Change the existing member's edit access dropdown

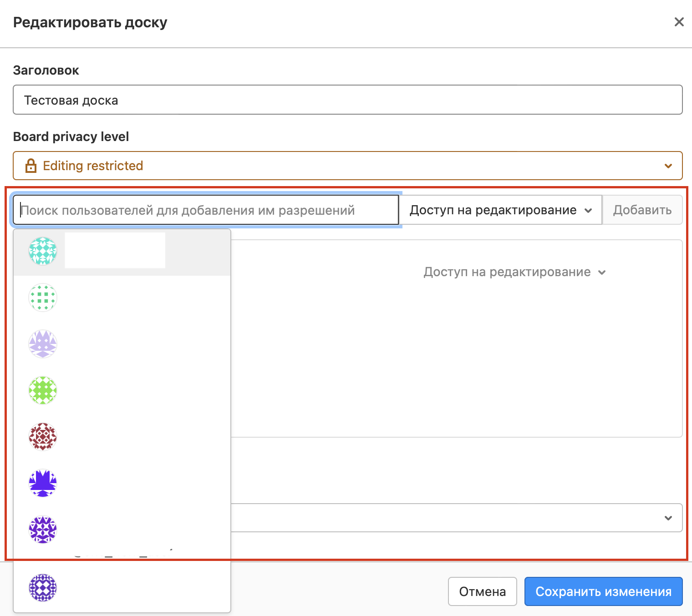(x=514, y=272)
